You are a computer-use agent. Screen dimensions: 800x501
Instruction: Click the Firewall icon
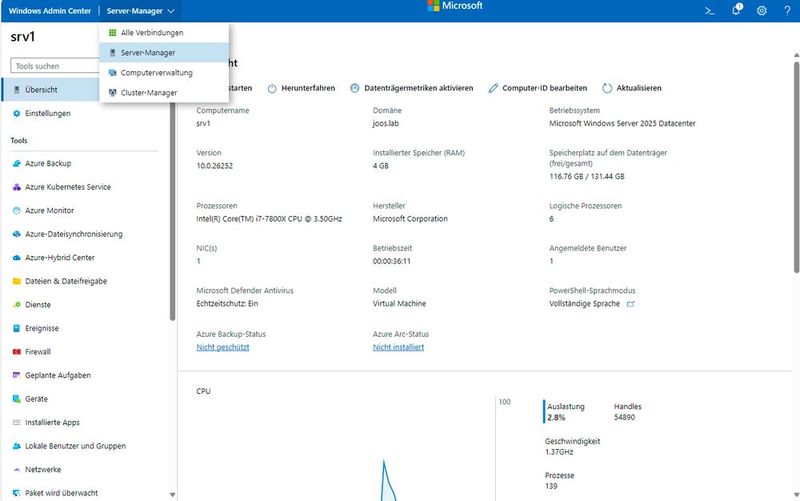click(16, 352)
